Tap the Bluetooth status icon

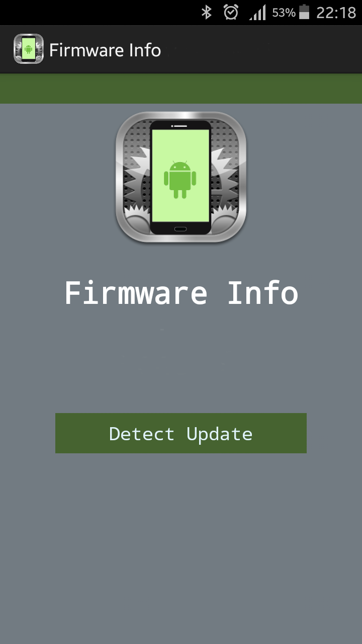(206, 12)
